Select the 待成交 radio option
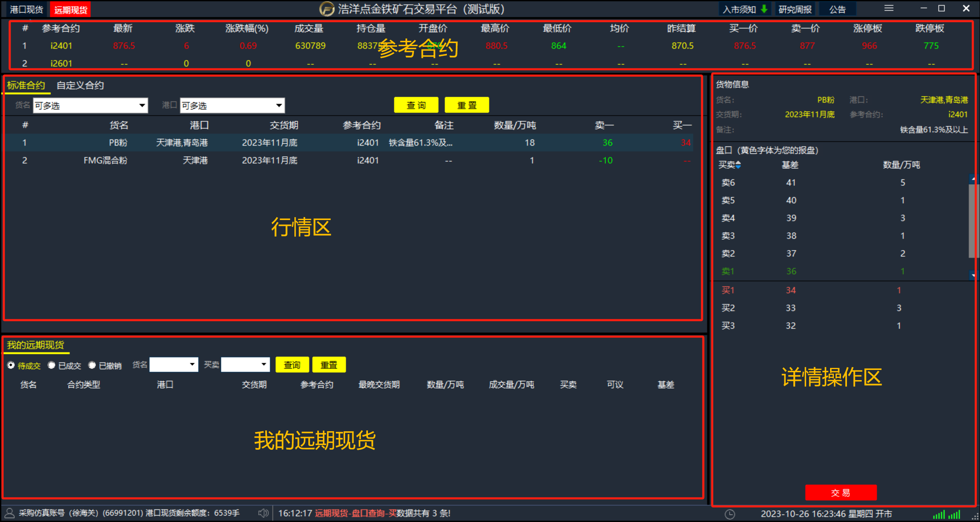The width and height of the screenshot is (980, 522). 11,365
